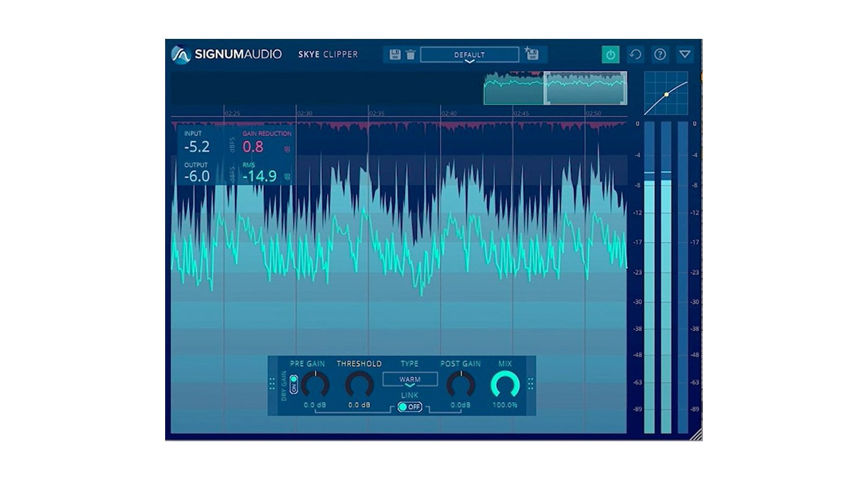Toggle the LINK switch currently OFF
This screenshot has width=868, height=479.
pos(410,407)
